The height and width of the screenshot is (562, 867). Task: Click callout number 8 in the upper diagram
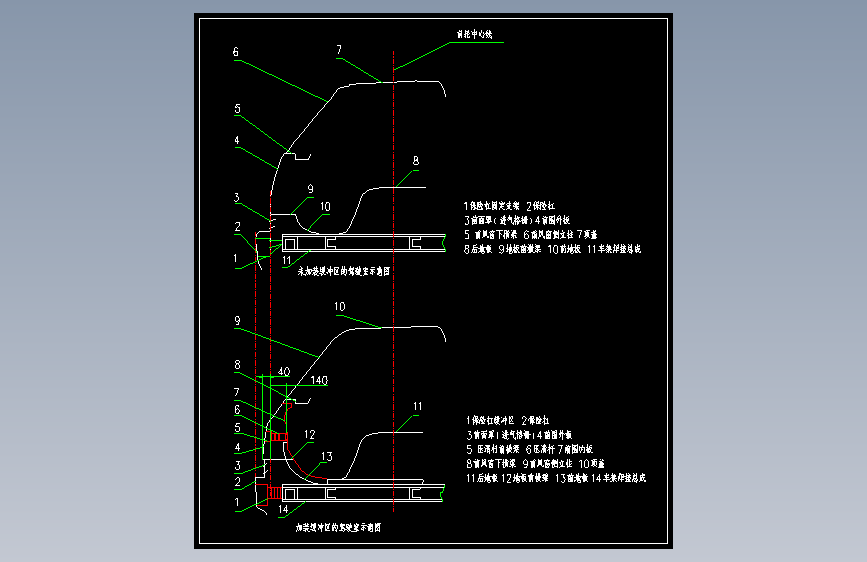point(416,161)
